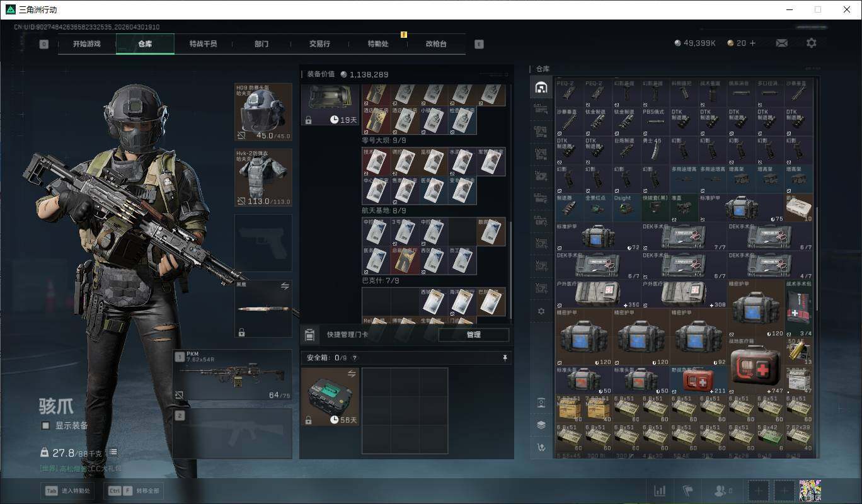Click the keycard panel scrollbar
862x504 pixels.
(x=511, y=271)
